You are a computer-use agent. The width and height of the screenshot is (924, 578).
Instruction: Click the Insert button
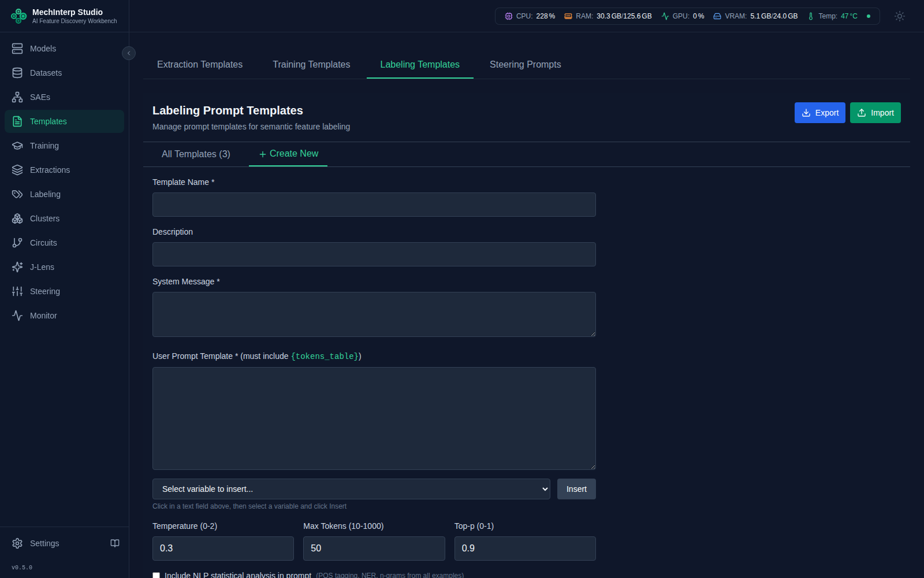576,489
